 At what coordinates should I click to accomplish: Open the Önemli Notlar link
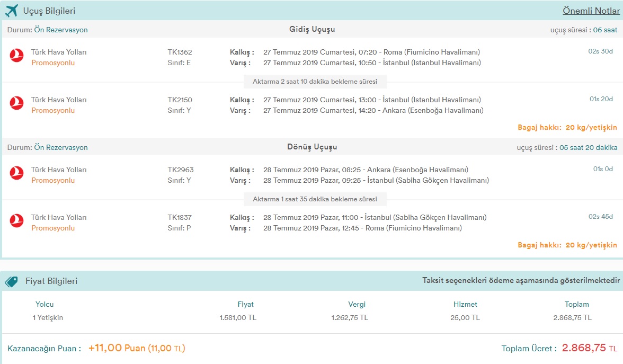pyautogui.click(x=591, y=11)
